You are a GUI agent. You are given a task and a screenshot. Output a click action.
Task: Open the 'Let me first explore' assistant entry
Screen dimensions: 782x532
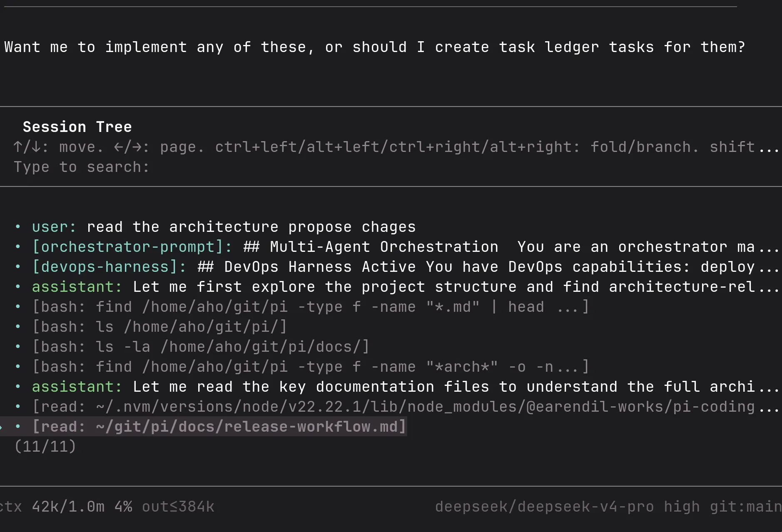(x=405, y=287)
